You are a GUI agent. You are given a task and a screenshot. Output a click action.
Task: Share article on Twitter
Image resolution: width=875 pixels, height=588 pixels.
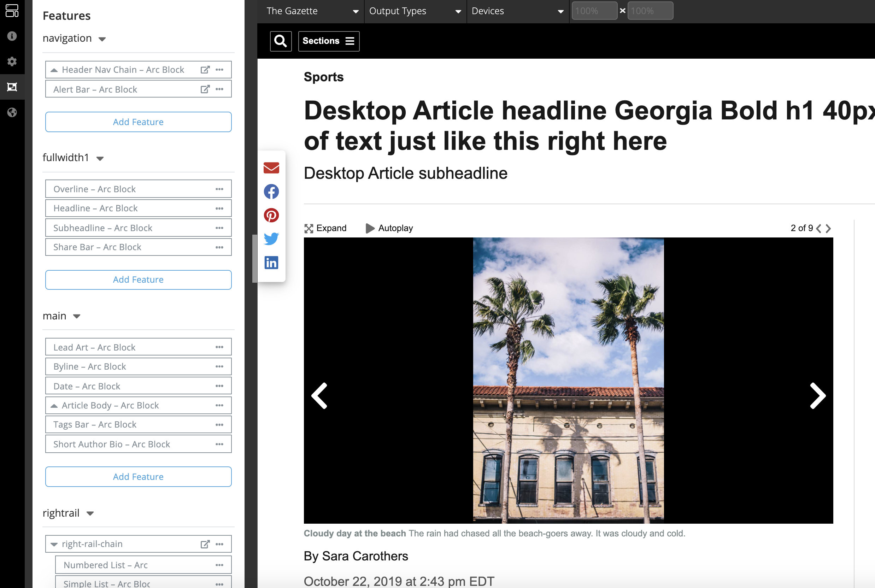click(x=271, y=239)
